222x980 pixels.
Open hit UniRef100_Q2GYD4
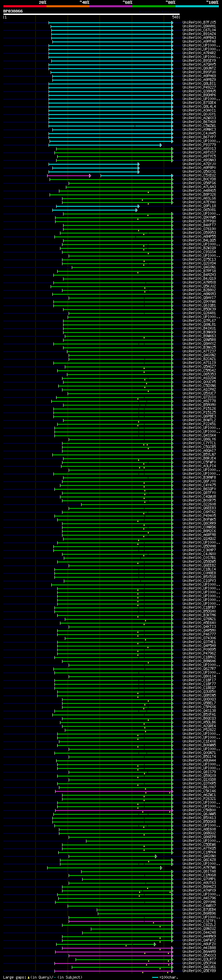coord(199,264)
